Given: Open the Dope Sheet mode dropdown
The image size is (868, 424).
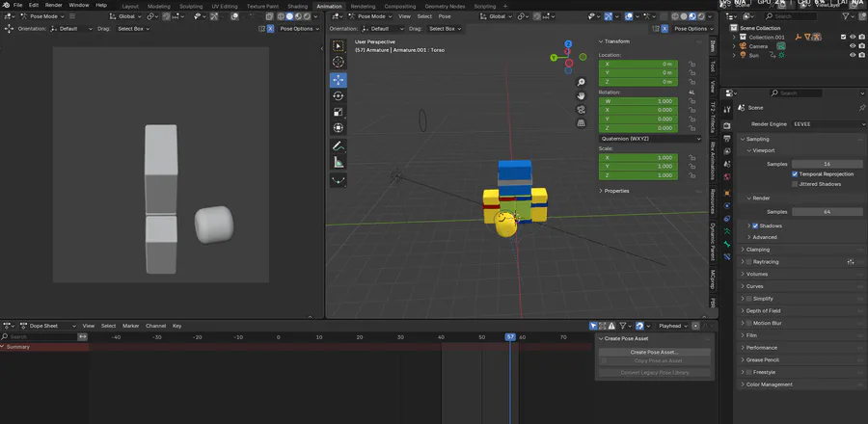Looking at the screenshot, I should pos(48,326).
